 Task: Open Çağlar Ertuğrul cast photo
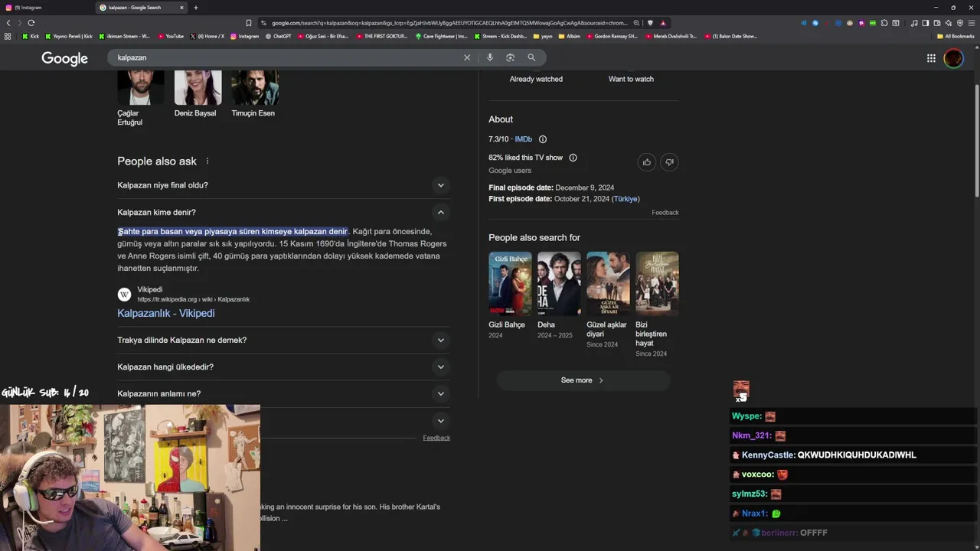[140, 87]
